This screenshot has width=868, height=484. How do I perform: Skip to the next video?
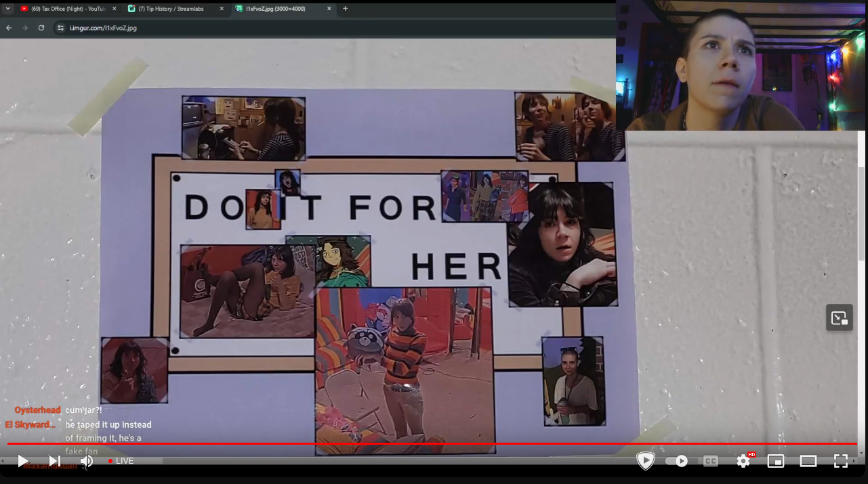pyautogui.click(x=54, y=461)
